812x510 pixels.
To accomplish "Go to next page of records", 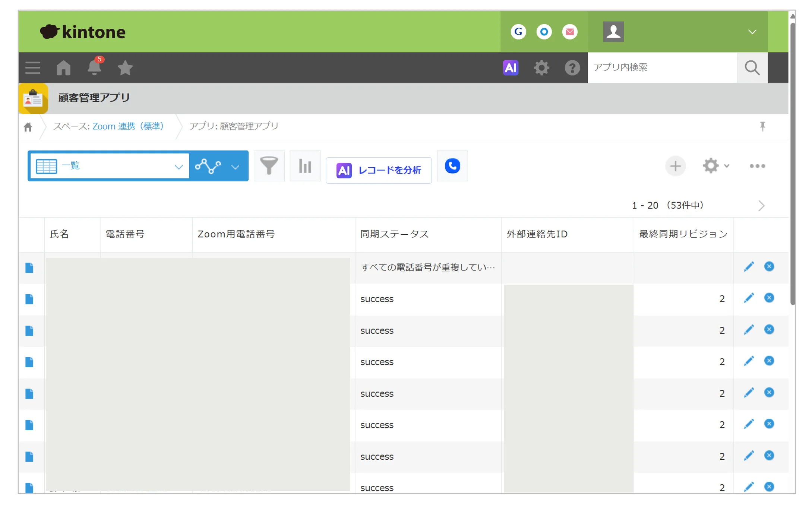I will click(x=761, y=206).
